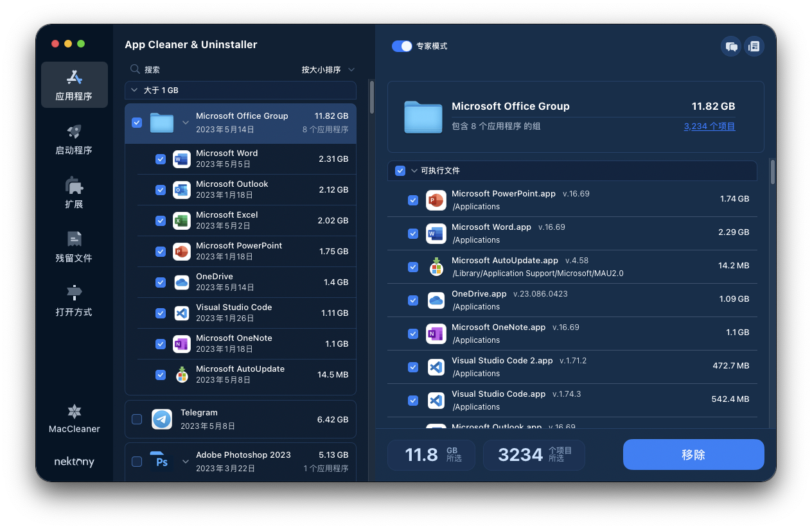Collapse the 大于 1 GB section
812x529 pixels.
click(134, 91)
